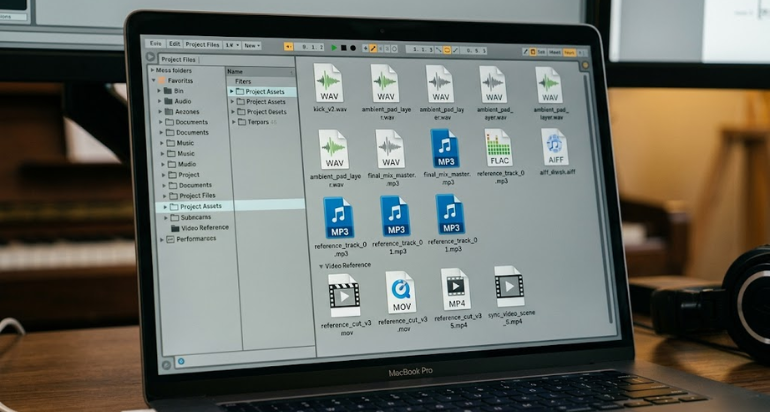Toggle the orange highlighted pencil draw mode
This screenshot has width=770, height=412.
click(x=373, y=48)
